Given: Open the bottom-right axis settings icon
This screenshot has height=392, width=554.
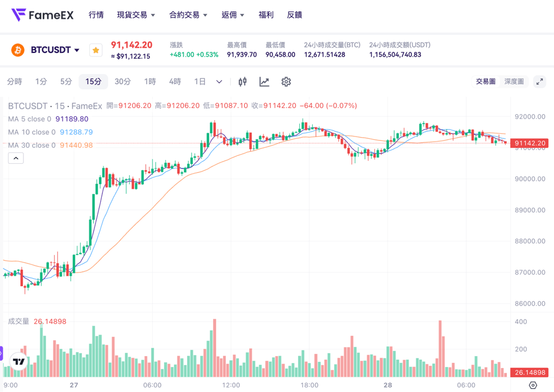Looking at the screenshot, I should pos(532,385).
